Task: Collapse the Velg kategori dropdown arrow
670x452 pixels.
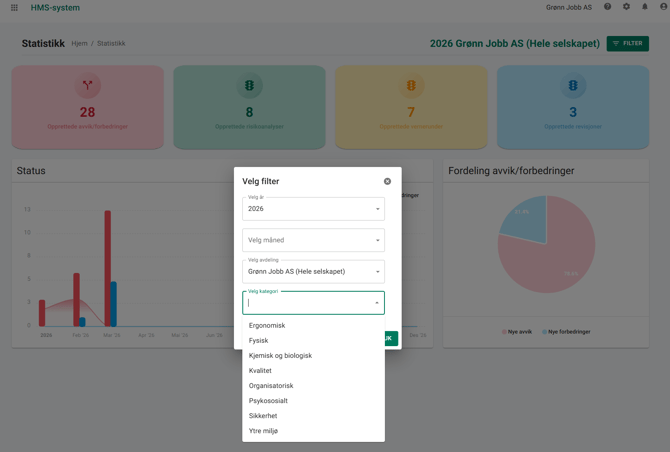Action: [x=377, y=303]
